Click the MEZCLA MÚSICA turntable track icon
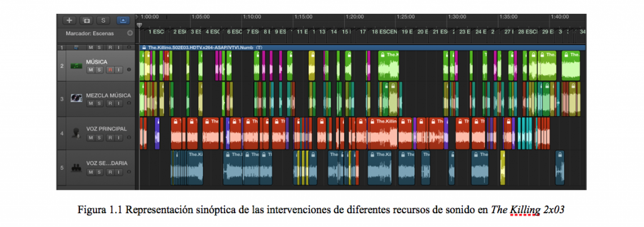644x227 pixels. pos(76,99)
